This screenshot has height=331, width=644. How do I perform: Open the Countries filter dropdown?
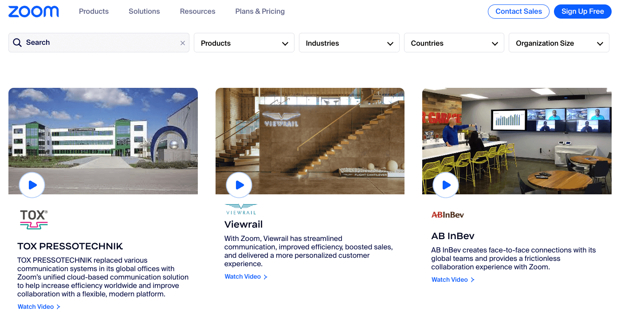pyautogui.click(x=454, y=43)
